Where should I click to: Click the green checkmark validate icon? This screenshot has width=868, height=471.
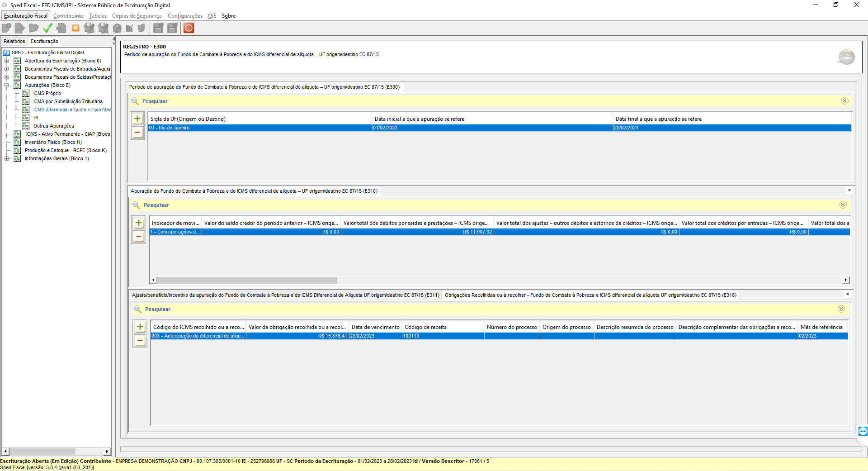(x=47, y=28)
